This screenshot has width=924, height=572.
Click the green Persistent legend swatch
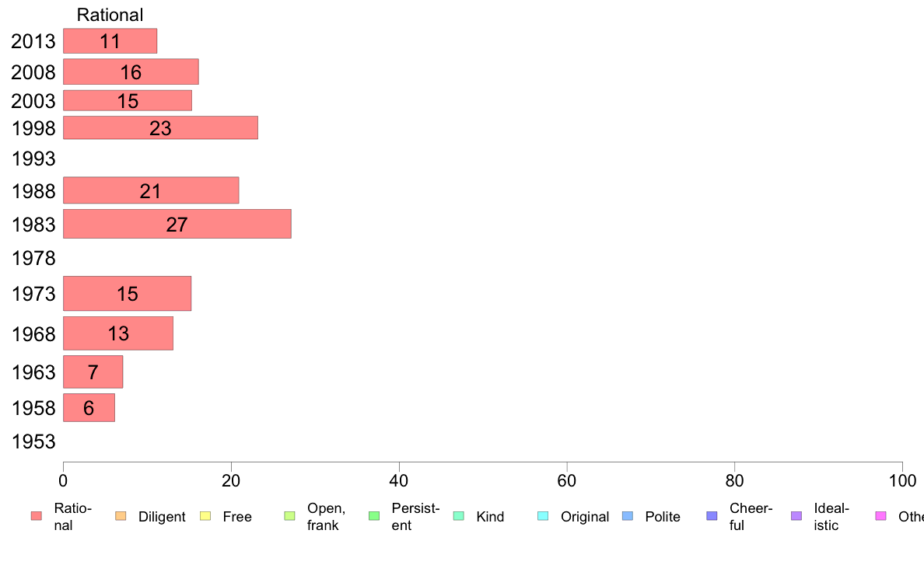coord(373,516)
